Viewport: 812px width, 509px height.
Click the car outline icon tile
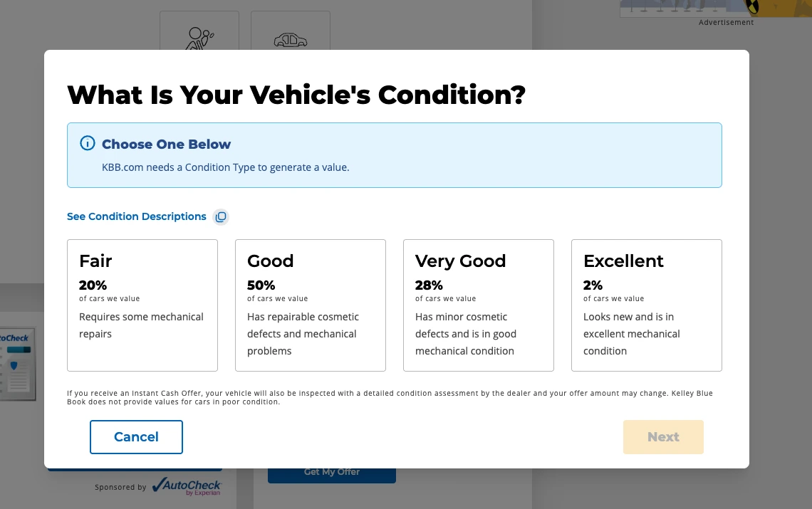(x=291, y=31)
